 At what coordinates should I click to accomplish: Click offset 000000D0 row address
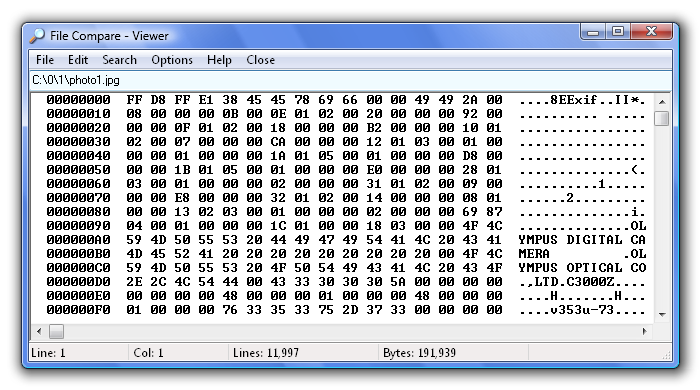(x=79, y=282)
